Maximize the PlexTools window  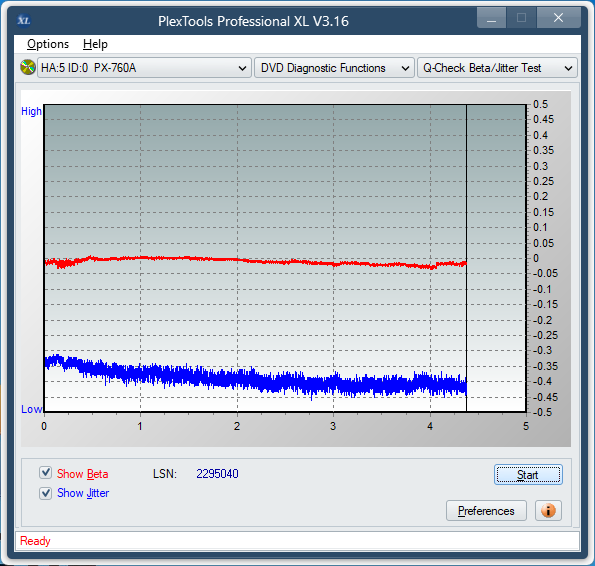coord(521,18)
